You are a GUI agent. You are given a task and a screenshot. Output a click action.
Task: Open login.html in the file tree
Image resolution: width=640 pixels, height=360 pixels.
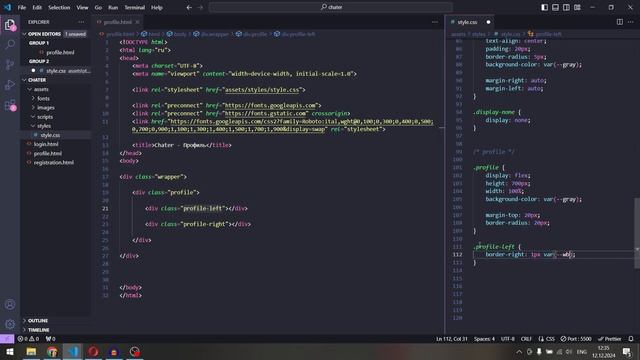click(x=46, y=144)
